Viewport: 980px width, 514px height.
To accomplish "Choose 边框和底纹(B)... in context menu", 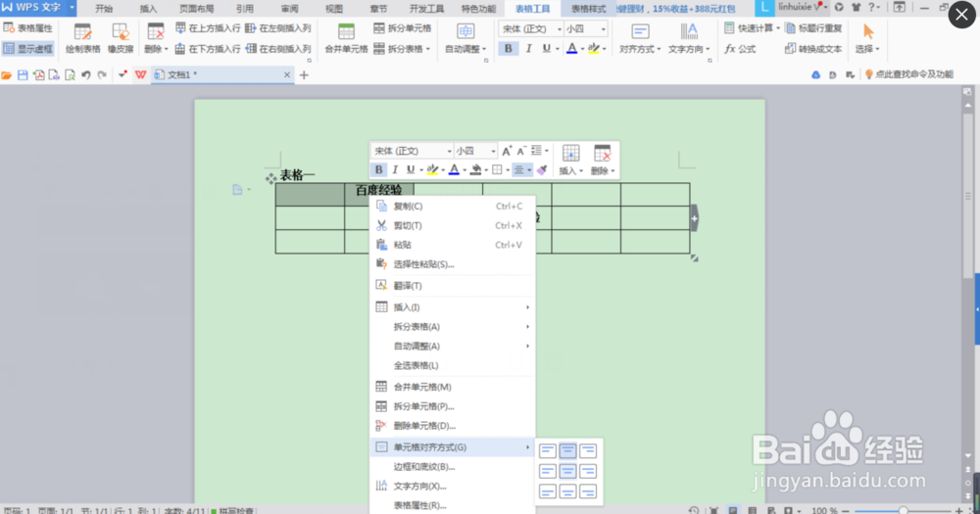I will (453, 467).
